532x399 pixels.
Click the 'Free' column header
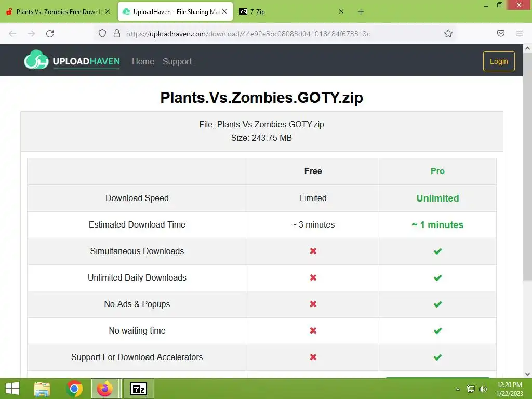313,171
